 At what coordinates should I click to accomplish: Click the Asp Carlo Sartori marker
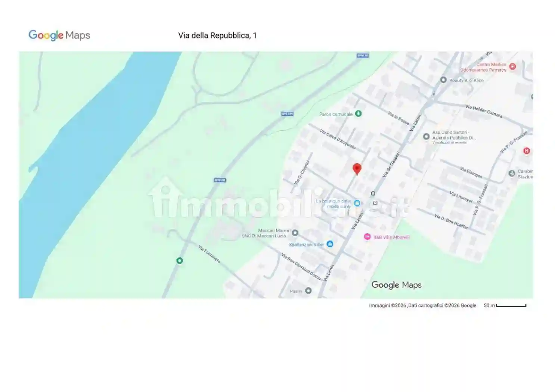(426, 137)
